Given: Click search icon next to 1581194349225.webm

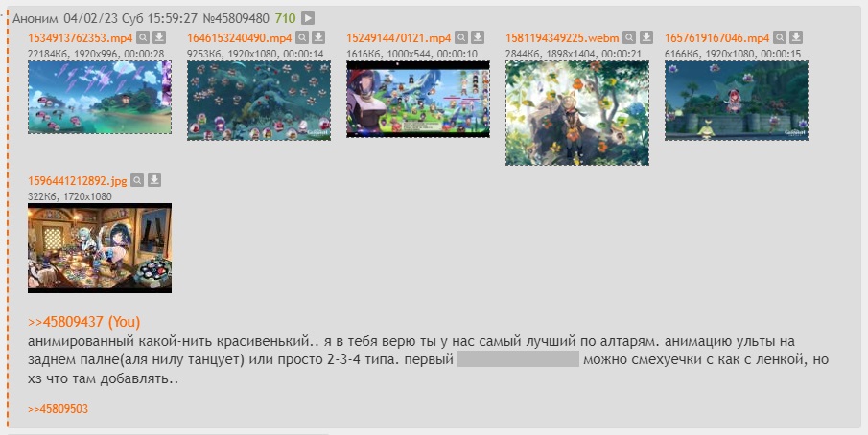Looking at the screenshot, I should click(629, 37).
